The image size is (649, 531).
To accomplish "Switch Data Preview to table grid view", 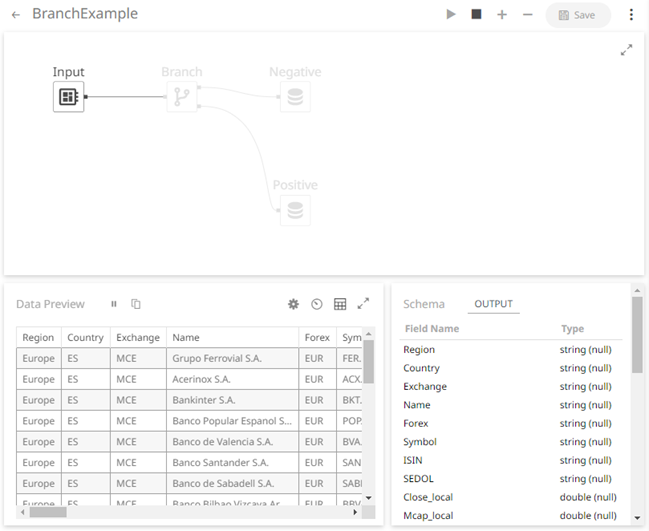I will point(340,304).
